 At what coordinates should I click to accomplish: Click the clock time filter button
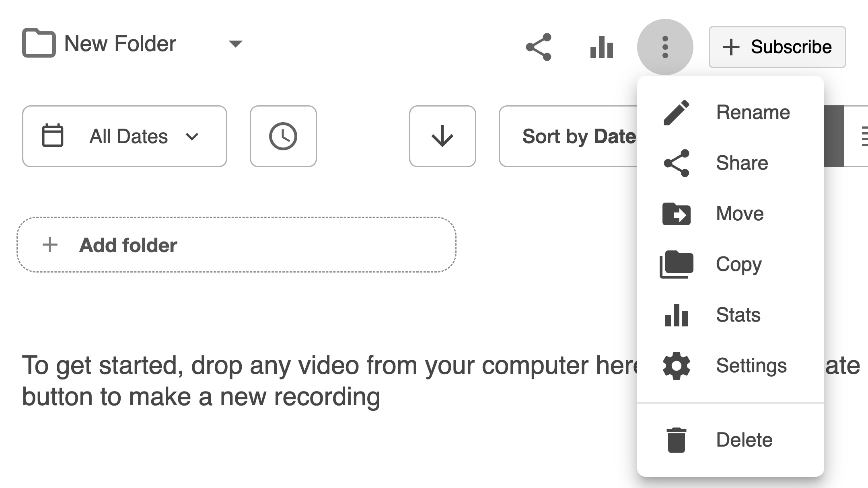pos(283,136)
